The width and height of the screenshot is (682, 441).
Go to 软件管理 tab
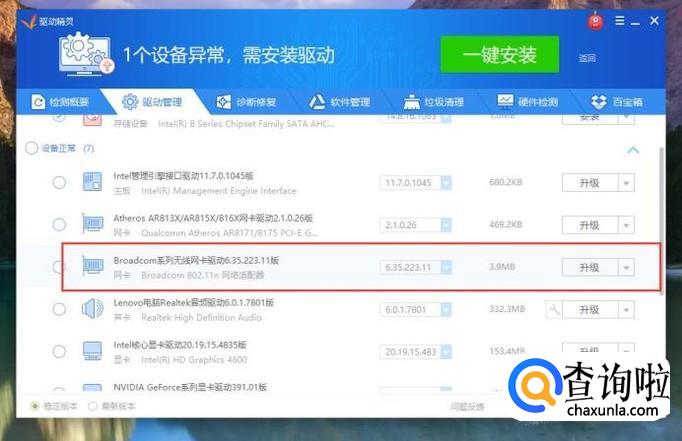point(340,102)
